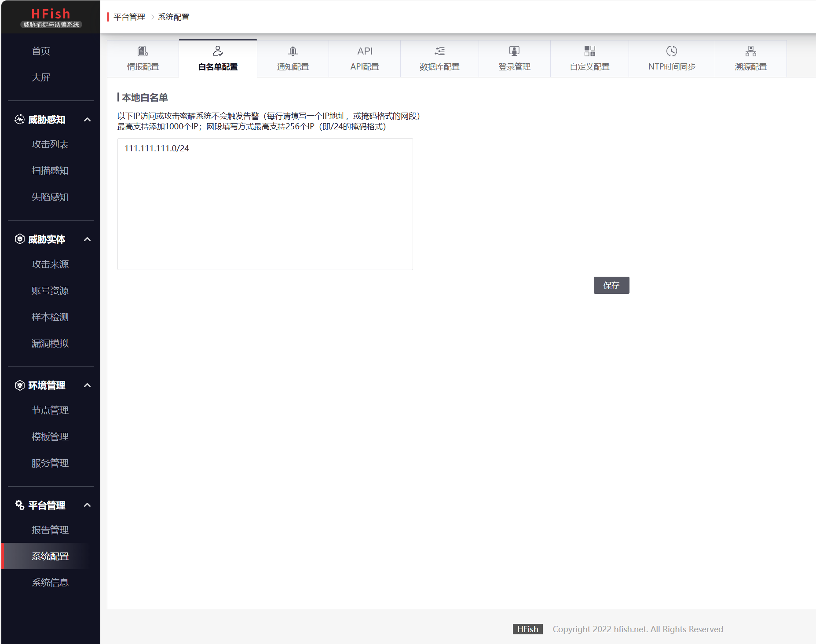Click the 平台管理 breadcrumb link
The width and height of the screenshot is (816, 644).
[129, 17]
